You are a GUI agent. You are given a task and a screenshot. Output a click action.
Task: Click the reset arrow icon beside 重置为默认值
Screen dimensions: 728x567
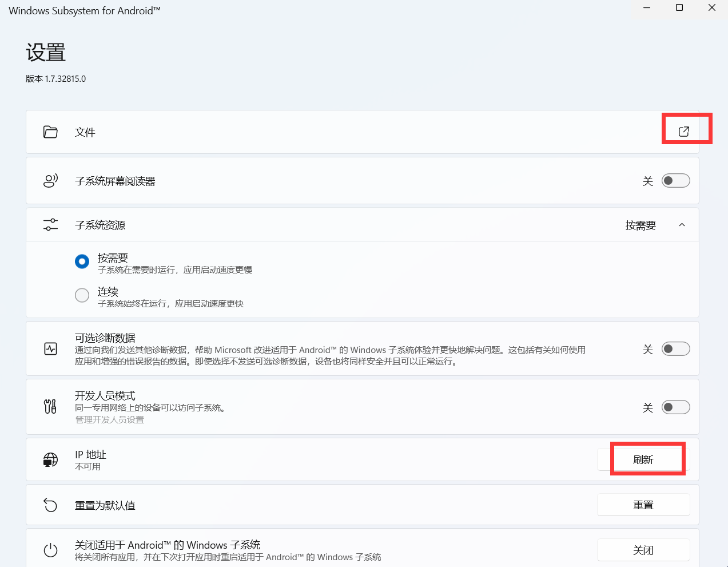tap(50, 505)
